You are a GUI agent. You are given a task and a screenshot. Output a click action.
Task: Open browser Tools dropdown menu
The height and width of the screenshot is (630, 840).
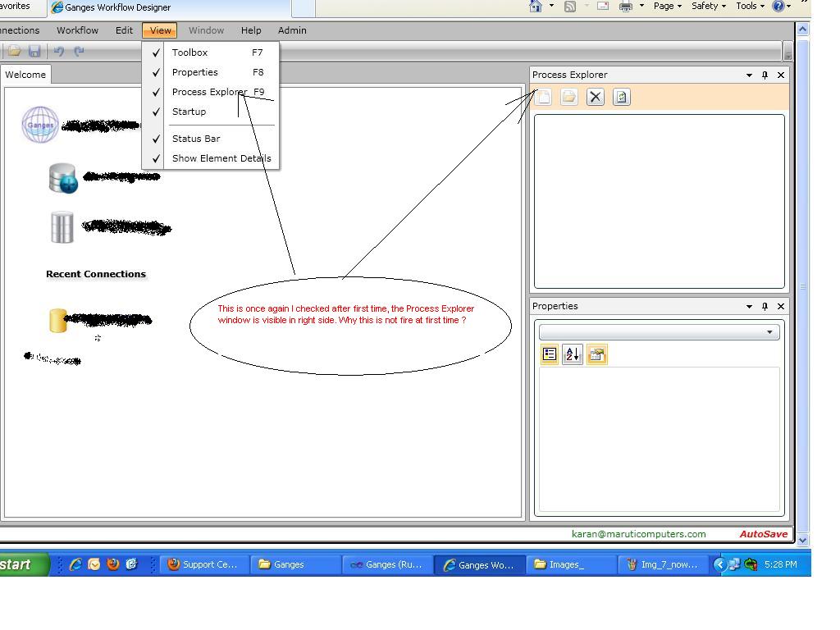click(x=750, y=6)
